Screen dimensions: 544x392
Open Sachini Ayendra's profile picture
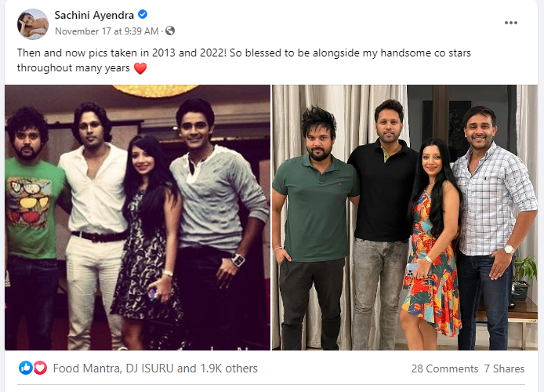33,24
